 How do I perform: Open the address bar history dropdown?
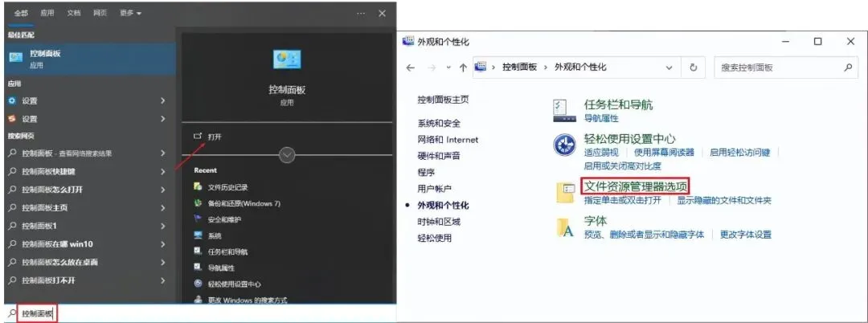(669, 67)
